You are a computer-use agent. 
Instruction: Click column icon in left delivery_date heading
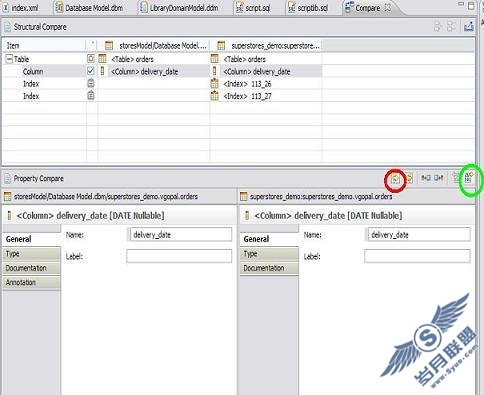pyautogui.click(x=9, y=215)
